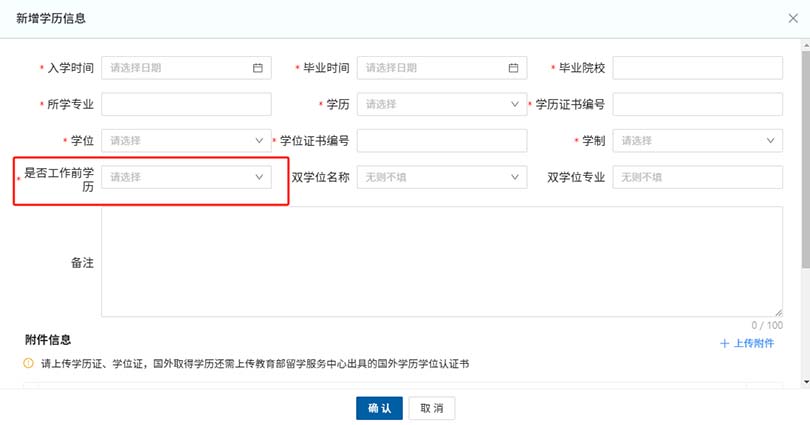Focus the 毕业院校 text field

click(697, 68)
